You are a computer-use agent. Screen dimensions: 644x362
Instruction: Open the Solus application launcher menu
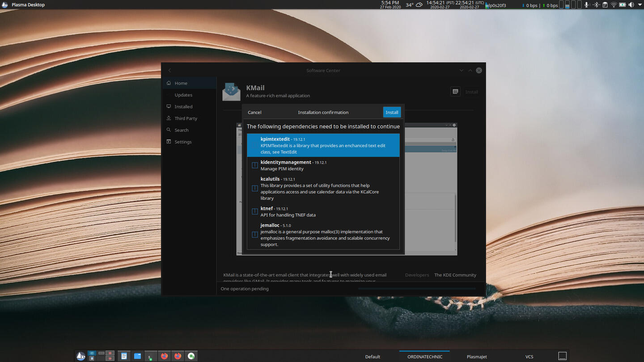pyautogui.click(x=81, y=356)
